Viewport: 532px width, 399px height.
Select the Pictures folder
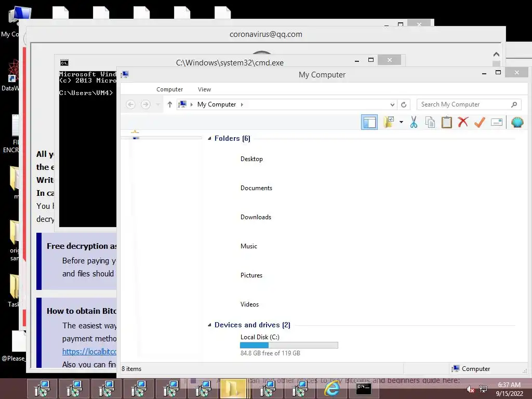pyautogui.click(x=251, y=275)
